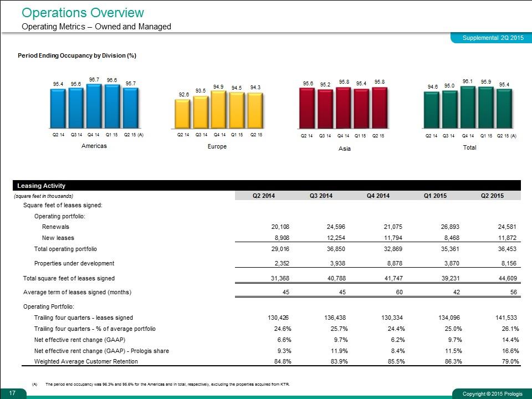Click Renewals value 20,108

pyautogui.click(x=280, y=227)
